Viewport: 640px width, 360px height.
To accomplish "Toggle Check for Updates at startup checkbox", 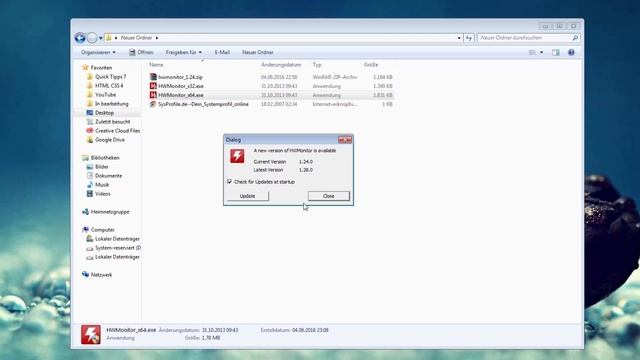I will (x=229, y=182).
